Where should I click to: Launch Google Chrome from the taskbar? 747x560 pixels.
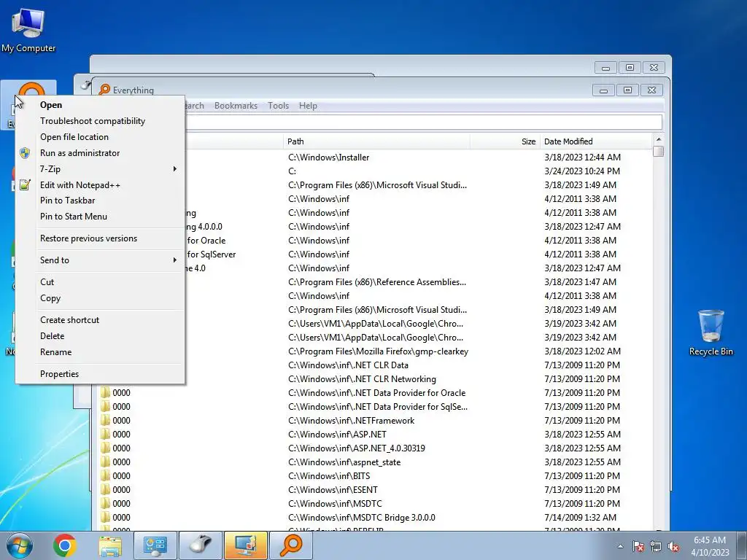65,545
